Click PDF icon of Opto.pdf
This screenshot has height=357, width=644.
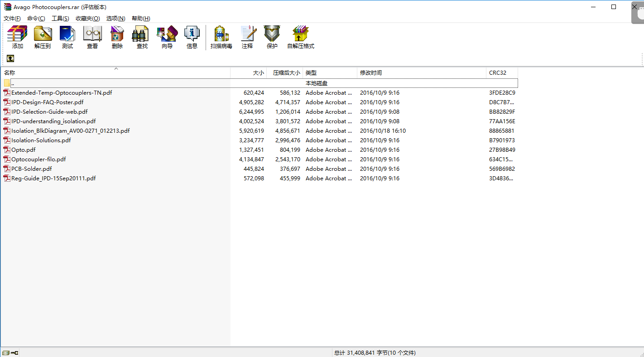click(x=7, y=150)
